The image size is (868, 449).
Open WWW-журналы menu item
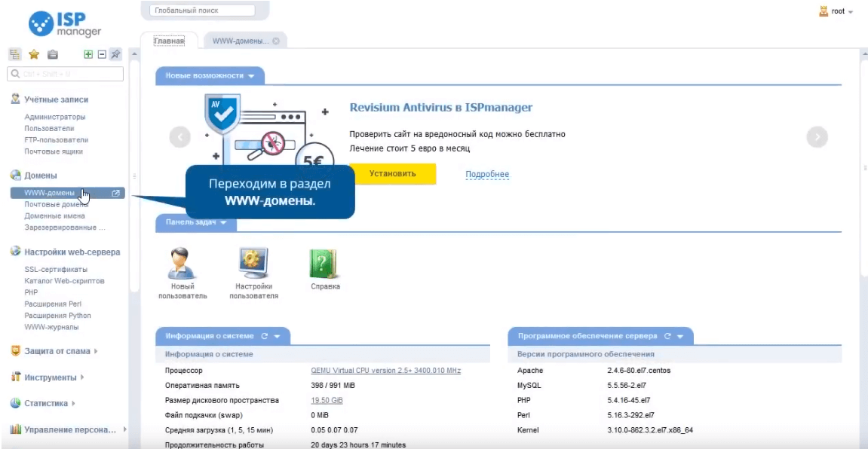coord(51,327)
